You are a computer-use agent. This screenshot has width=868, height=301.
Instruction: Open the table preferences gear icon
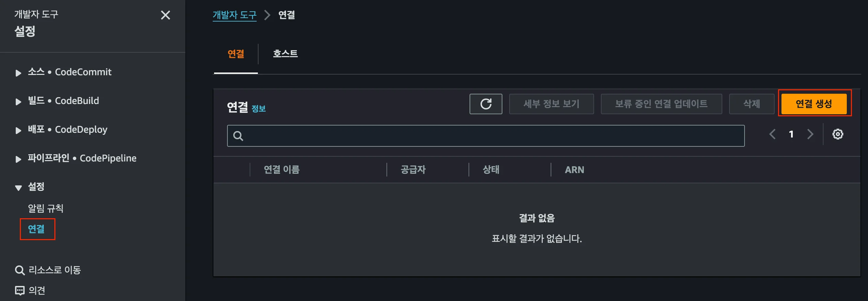pyautogui.click(x=838, y=134)
